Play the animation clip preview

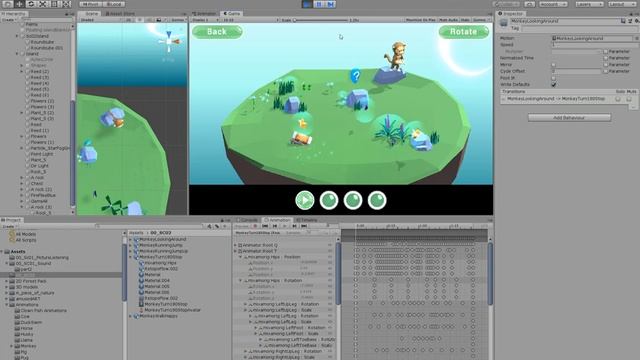pos(284,226)
